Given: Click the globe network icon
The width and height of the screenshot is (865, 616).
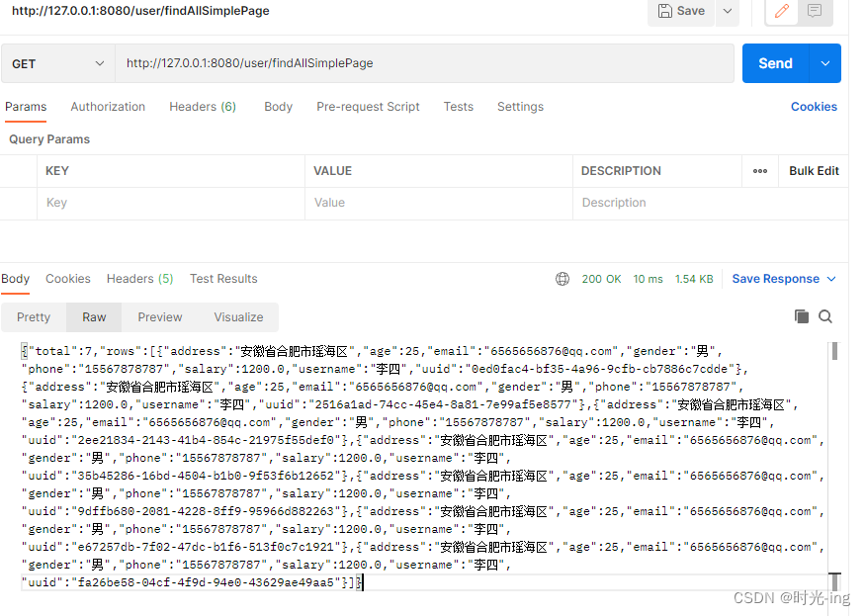Looking at the screenshot, I should point(562,279).
